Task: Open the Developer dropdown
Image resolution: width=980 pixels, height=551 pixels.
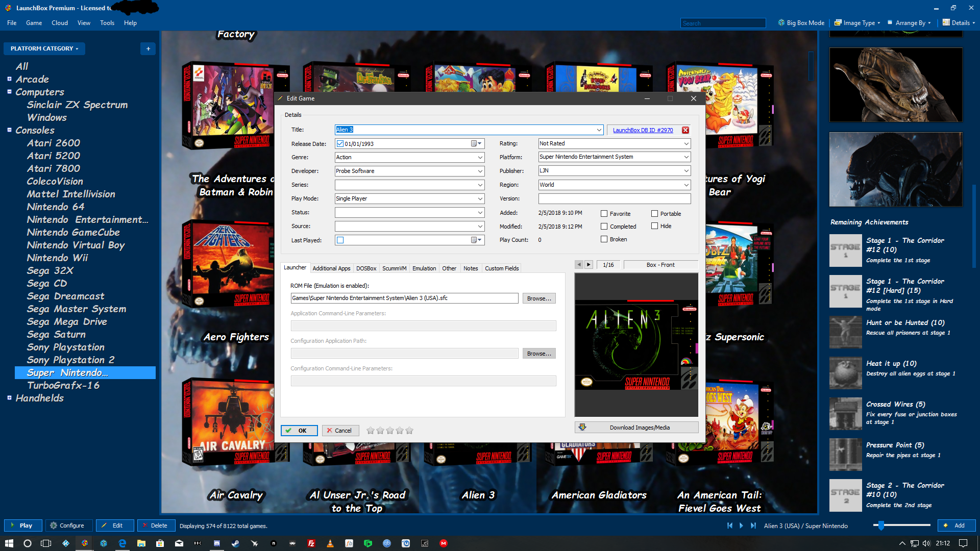Action: tap(480, 171)
